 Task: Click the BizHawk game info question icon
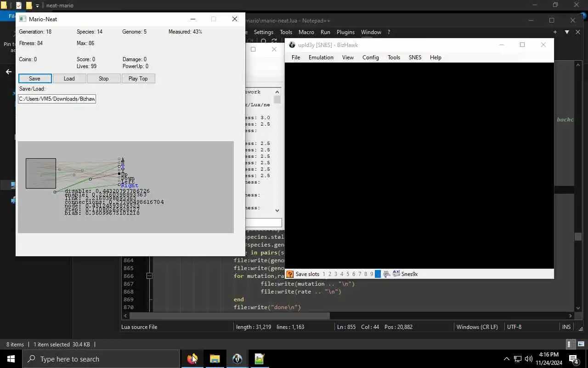[x=290, y=274]
